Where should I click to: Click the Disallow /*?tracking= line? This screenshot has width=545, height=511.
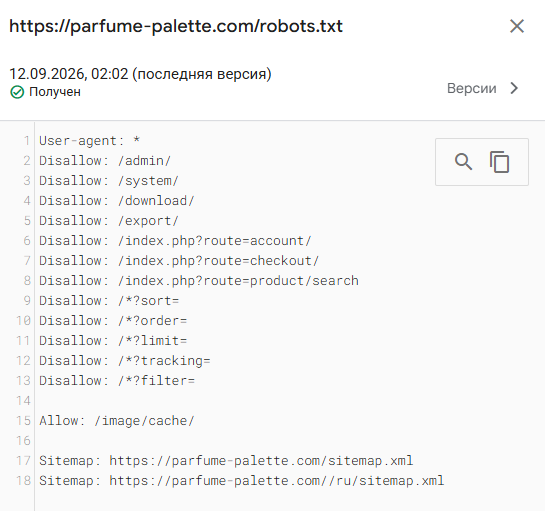(124, 361)
